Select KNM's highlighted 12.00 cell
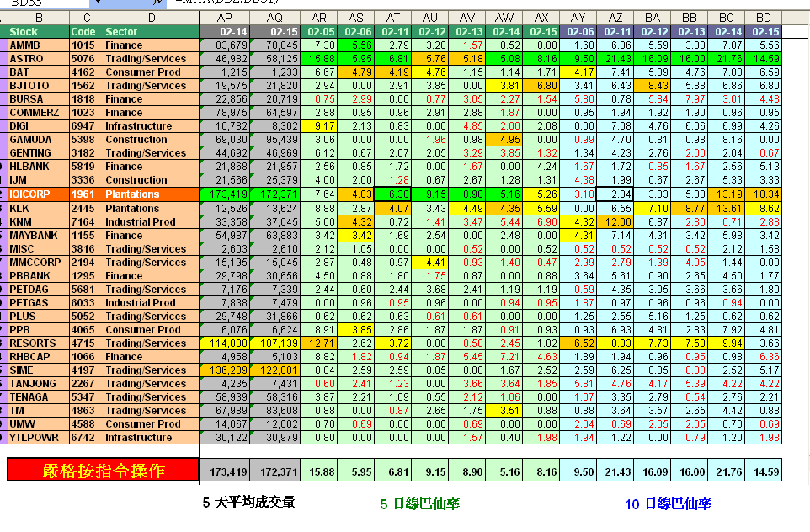This screenshot has width=810, height=532. 615,221
